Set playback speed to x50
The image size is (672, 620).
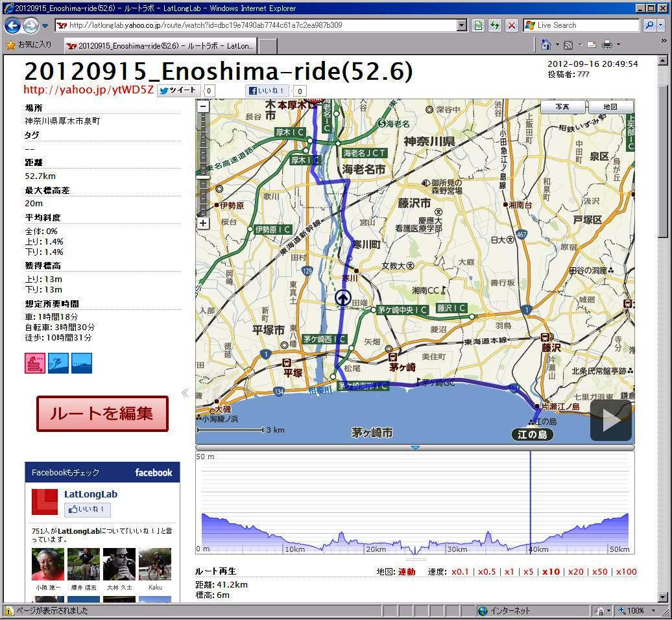coord(600,571)
